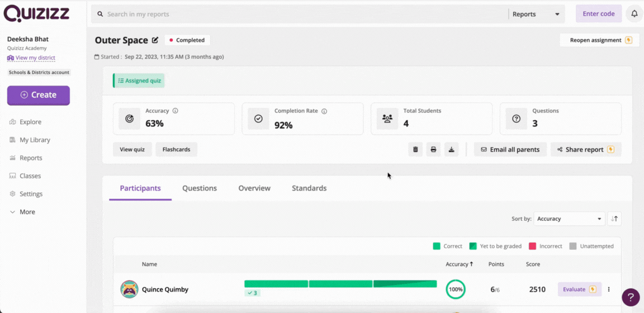Screen dimensions: 644x313
Task: Click the Points column header
Action: pyautogui.click(x=496, y=264)
